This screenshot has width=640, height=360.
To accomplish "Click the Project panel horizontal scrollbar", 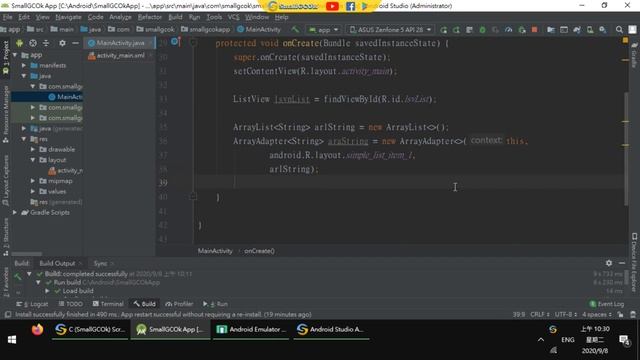I will [27, 253].
